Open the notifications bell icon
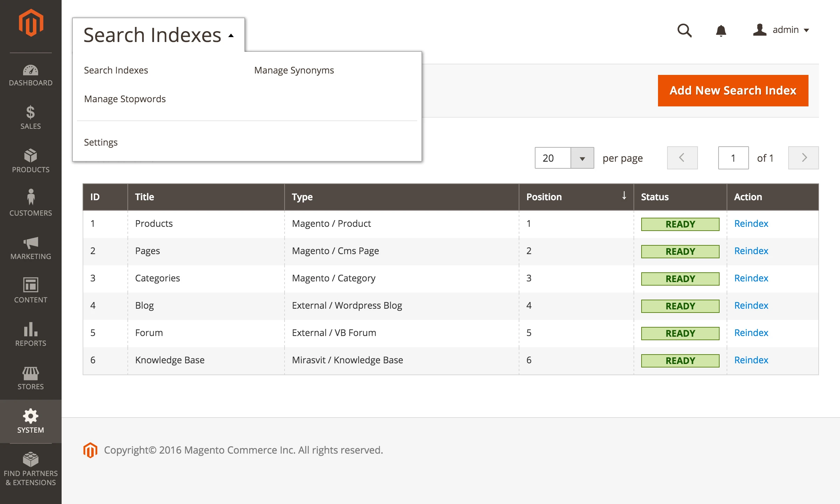 point(721,30)
